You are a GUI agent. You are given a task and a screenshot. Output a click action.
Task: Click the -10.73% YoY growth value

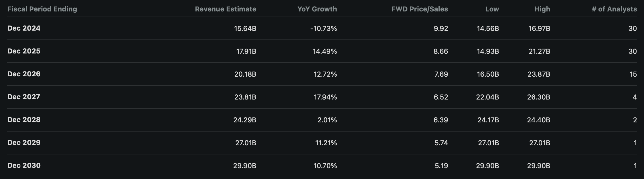323,29
